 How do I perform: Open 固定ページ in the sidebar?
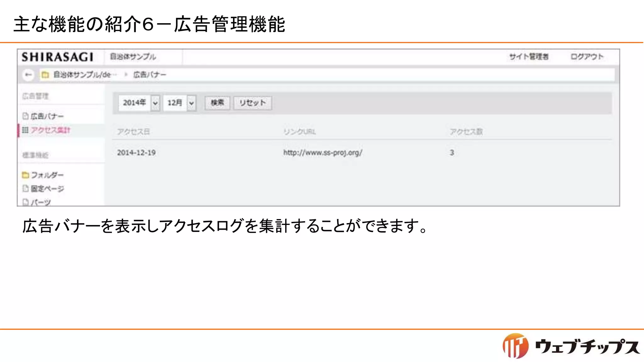pos(47,189)
